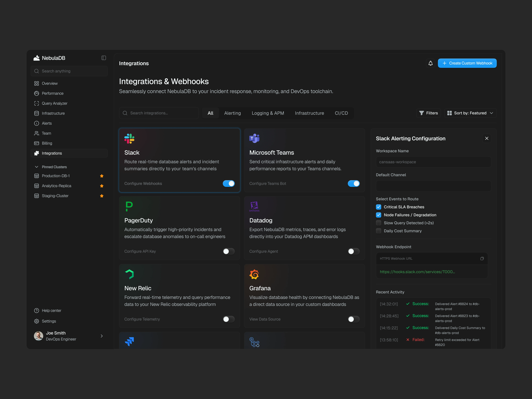Collapse the Pinned Clusters section
Viewport: 532px width, 399px height.
coord(37,167)
